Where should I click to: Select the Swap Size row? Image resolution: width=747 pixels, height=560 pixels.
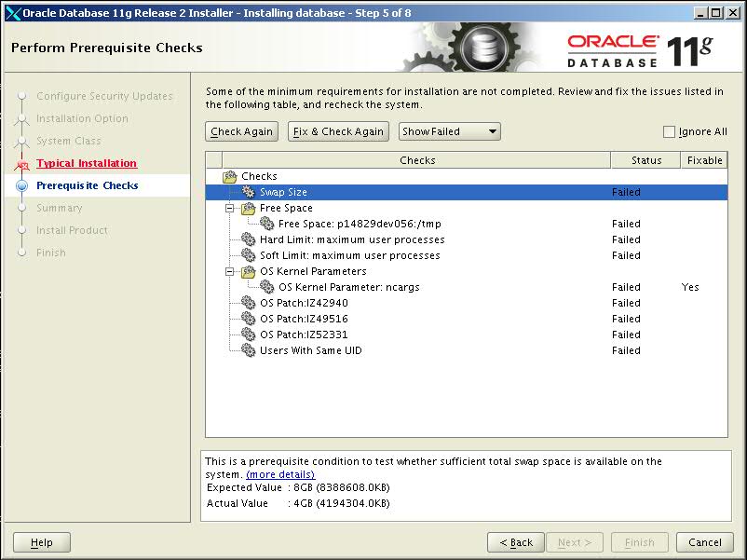[467, 192]
